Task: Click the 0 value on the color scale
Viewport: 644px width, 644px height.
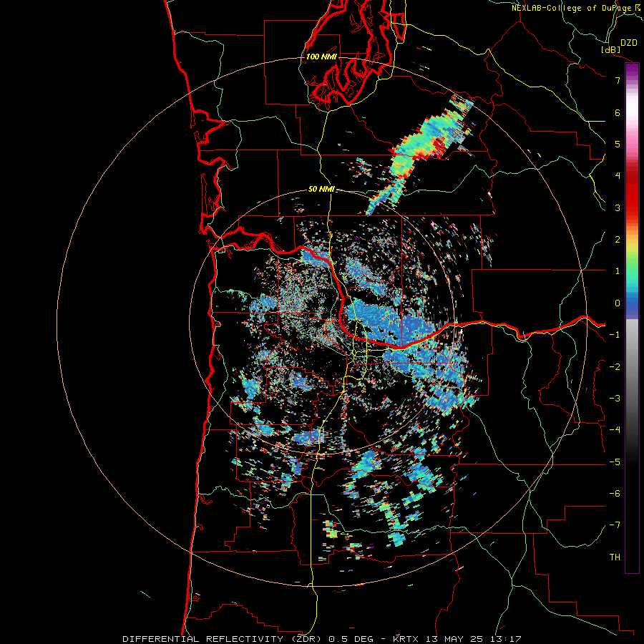Action: pyautogui.click(x=618, y=303)
